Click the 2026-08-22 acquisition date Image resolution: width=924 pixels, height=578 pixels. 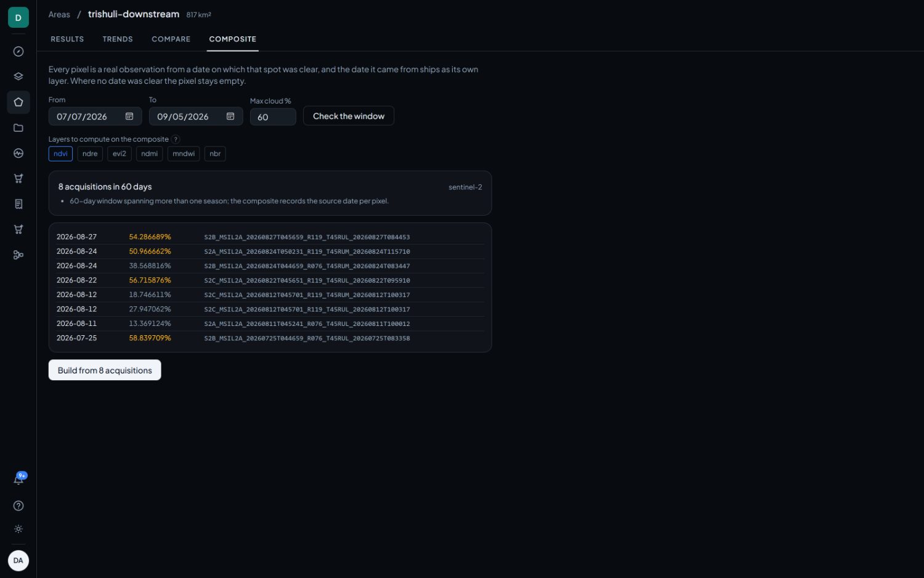pyautogui.click(x=76, y=280)
